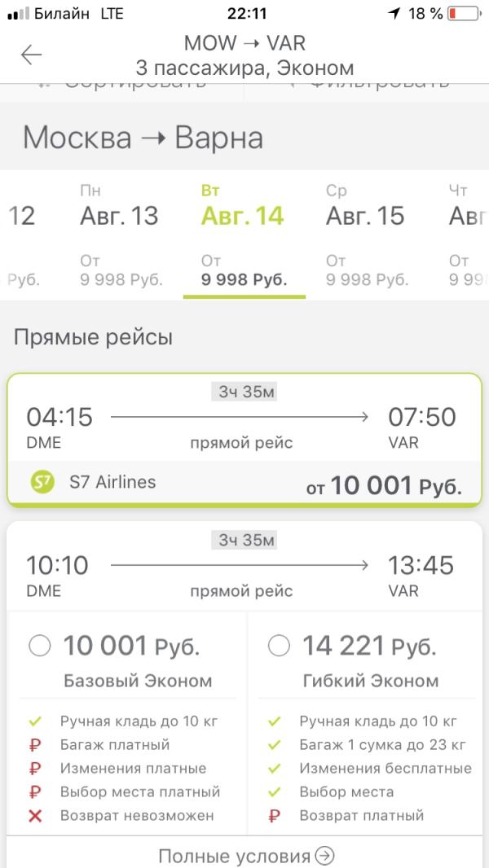Select the Базовый Эконом 10 001 Руб. fare

click(40, 646)
